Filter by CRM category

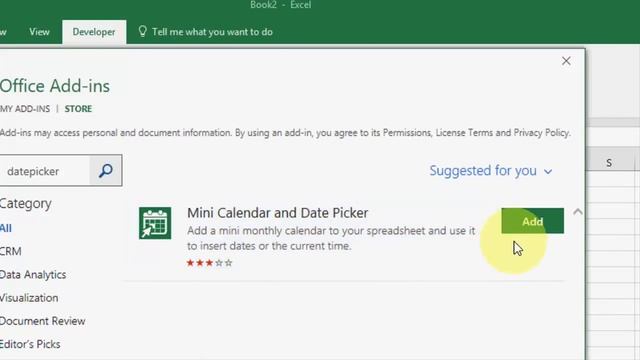click(10, 251)
